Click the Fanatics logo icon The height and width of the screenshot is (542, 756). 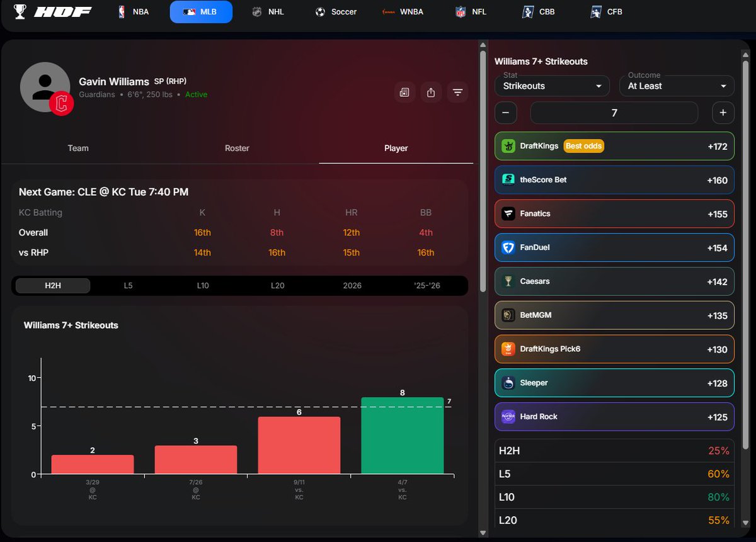click(x=508, y=214)
